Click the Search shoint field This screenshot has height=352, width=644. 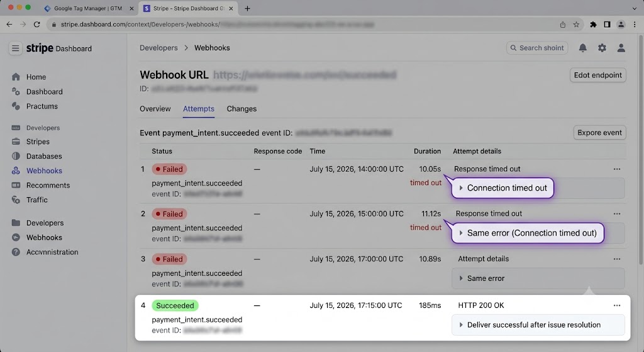tap(537, 48)
